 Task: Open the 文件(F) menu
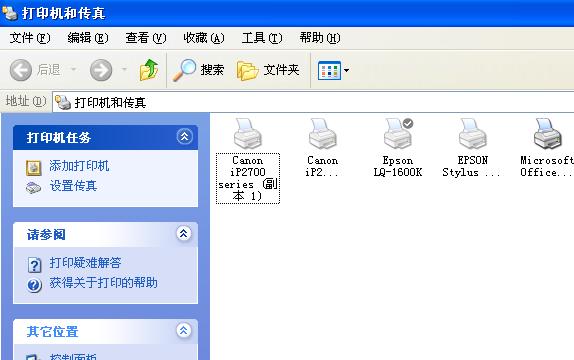(x=30, y=38)
